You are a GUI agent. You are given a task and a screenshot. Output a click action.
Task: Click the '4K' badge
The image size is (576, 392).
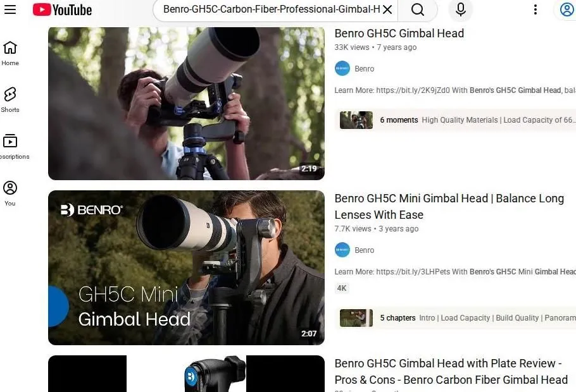coord(342,288)
